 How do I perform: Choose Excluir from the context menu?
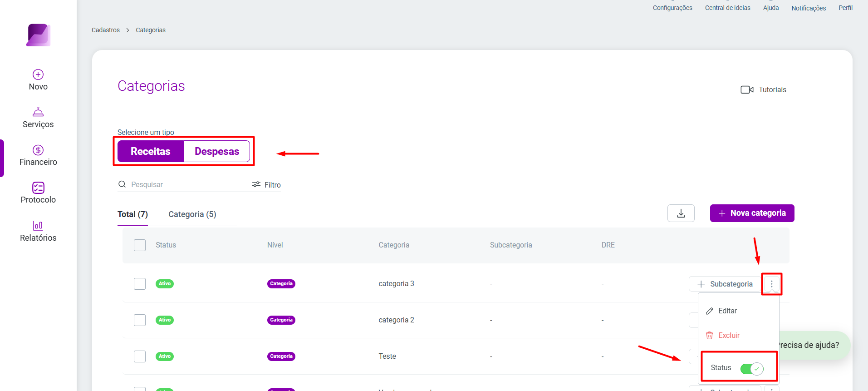click(x=729, y=336)
